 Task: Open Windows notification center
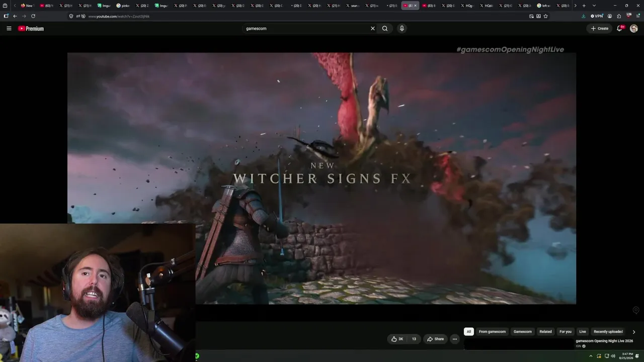point(637,356)
